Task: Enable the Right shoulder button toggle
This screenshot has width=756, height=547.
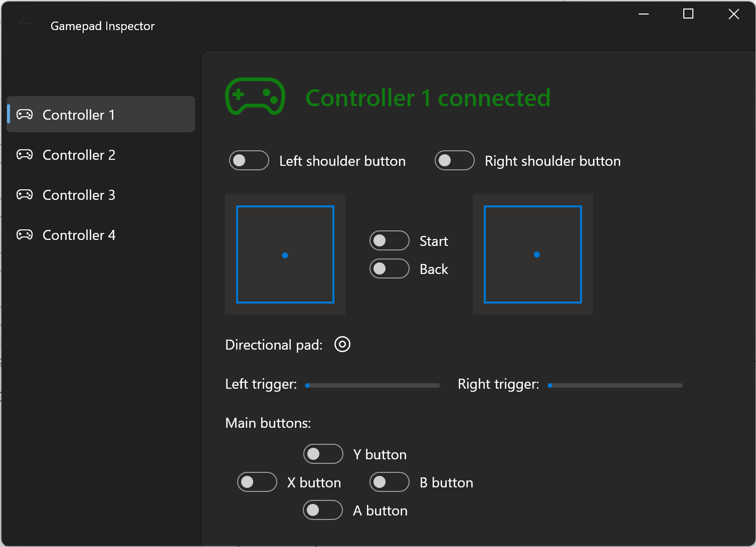Action: [x=454, y=160]
